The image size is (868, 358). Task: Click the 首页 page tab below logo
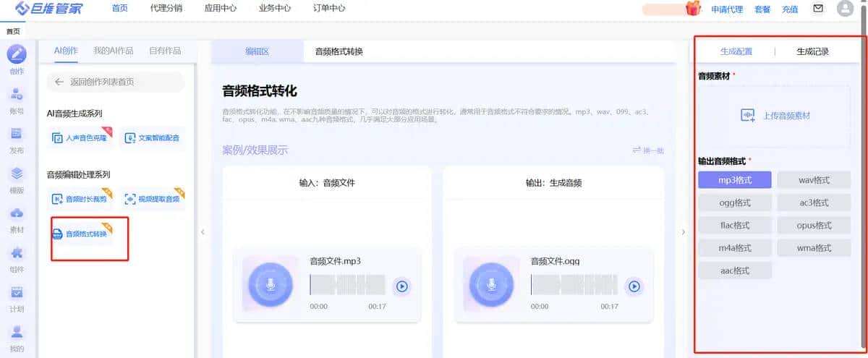13,31
